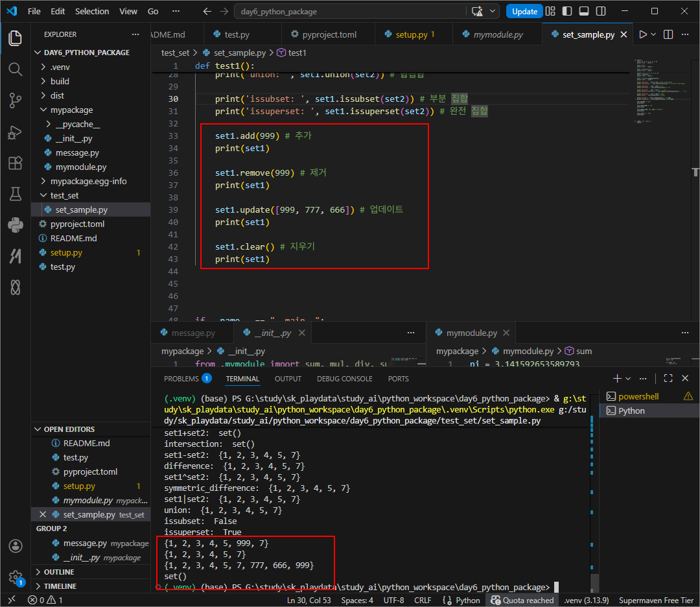Expand the build folder
The height and width of the screenshot is (607, 700).
(91, 81)
